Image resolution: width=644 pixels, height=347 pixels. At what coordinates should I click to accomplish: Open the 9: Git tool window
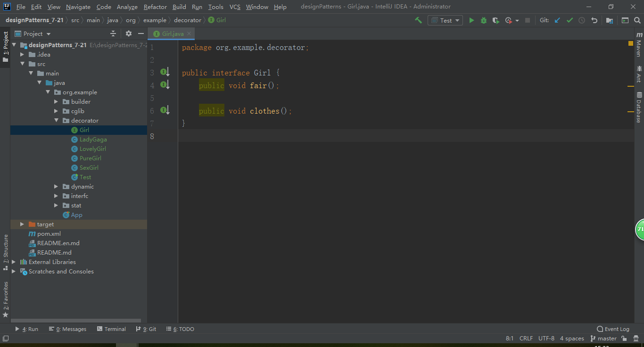point(146,329)
